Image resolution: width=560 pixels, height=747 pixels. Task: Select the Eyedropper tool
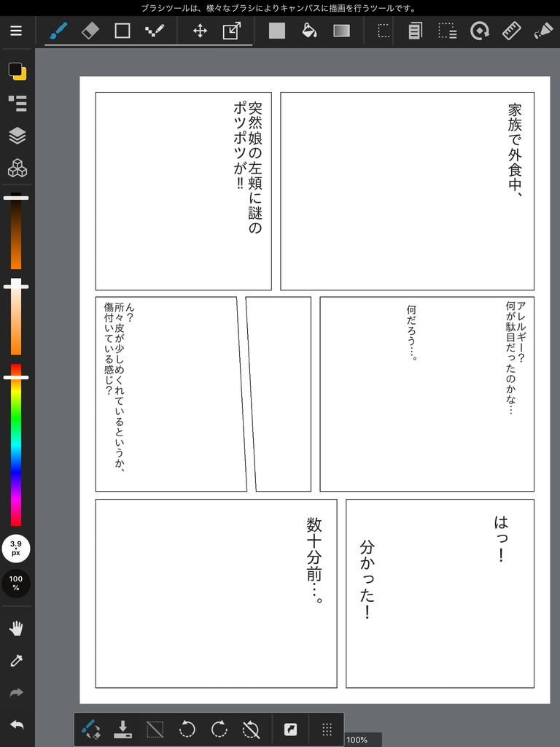click(x=16, y=661)
